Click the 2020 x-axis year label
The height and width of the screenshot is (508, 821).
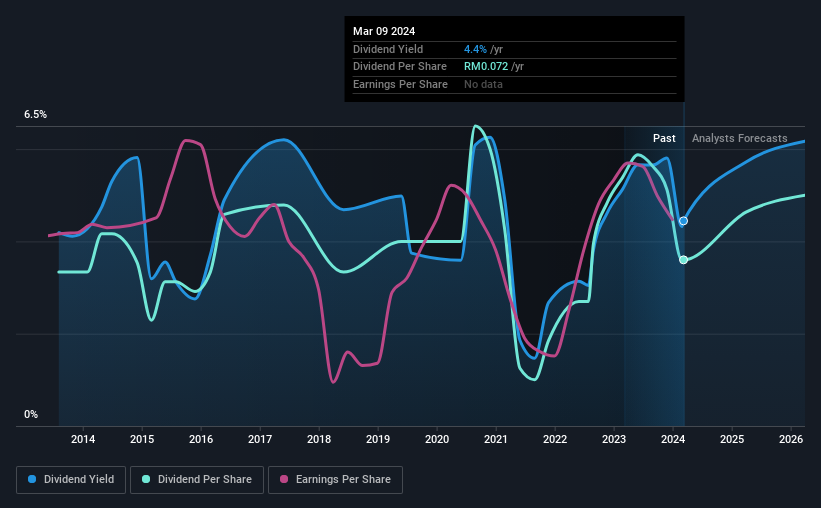click(x=437, y=439)
